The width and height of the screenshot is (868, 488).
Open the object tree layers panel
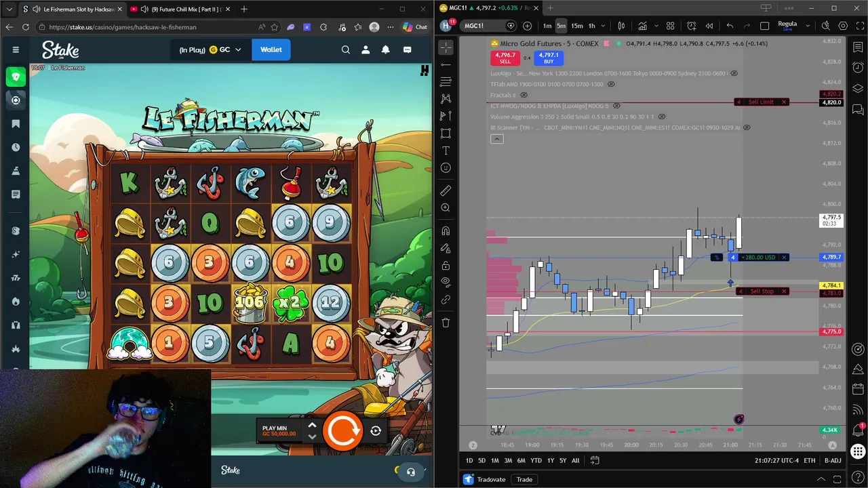858,89
